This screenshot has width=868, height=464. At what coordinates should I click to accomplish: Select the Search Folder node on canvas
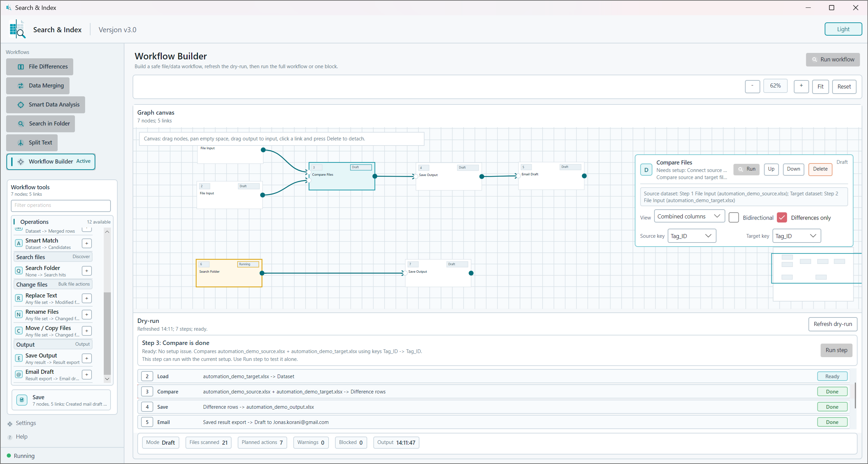pos(229,273)
